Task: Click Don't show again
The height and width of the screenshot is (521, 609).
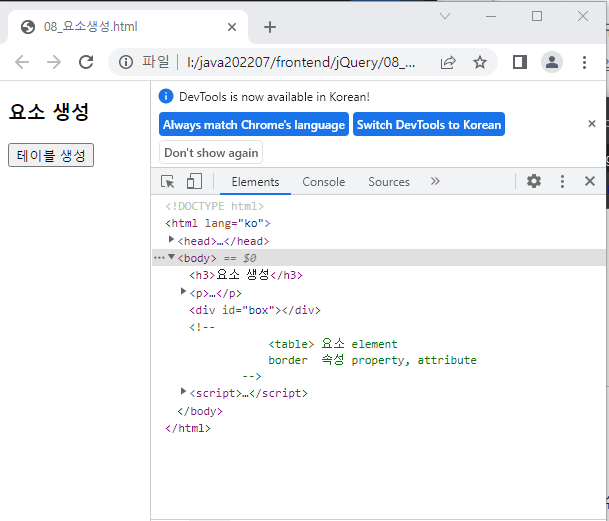Action: tap(211, 153)
